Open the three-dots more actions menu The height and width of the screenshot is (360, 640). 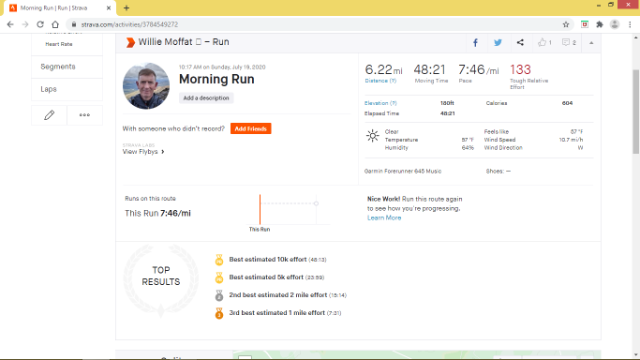pos(84,115)
